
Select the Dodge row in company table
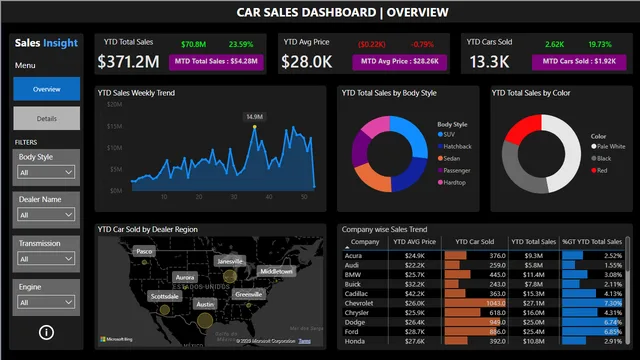coord(483,322)
